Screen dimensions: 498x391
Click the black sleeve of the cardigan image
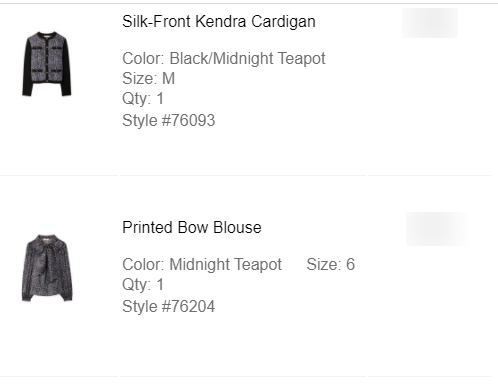click(27, 68)
